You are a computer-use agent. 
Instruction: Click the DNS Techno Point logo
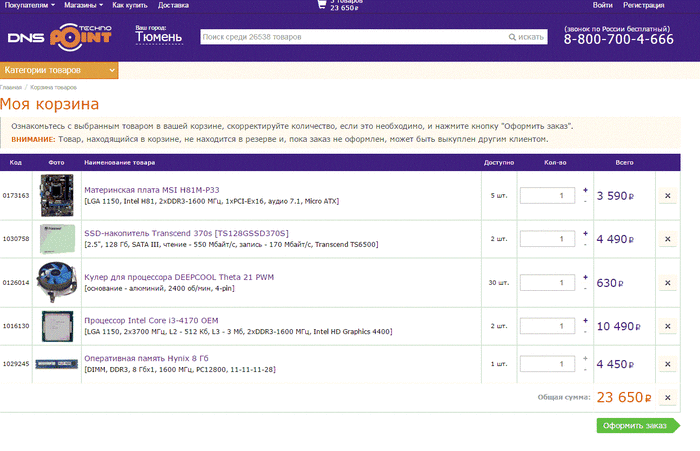tap(59, 37)
